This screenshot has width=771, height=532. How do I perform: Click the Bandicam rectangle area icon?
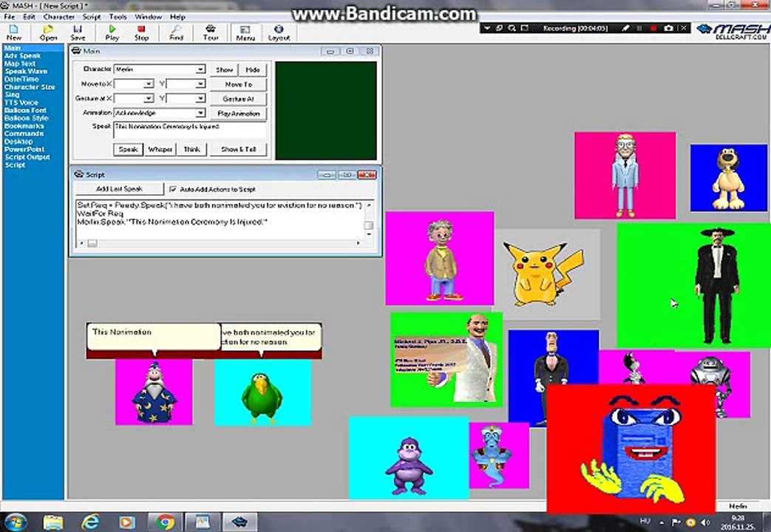[x=525, y=28]
